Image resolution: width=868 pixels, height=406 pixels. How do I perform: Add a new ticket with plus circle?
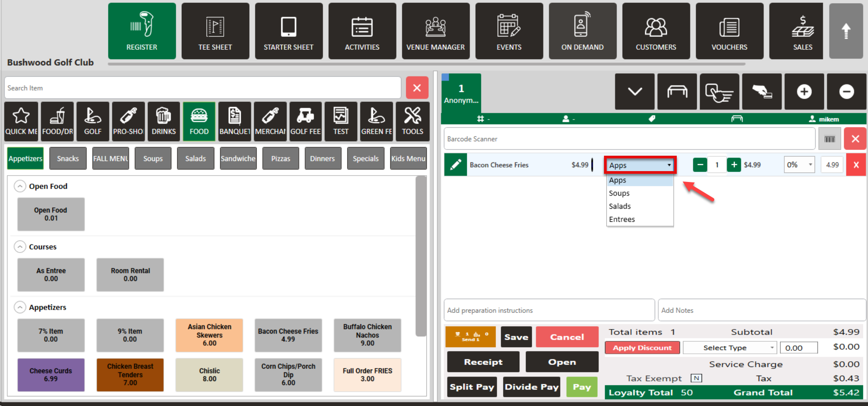tap(804, 92)
